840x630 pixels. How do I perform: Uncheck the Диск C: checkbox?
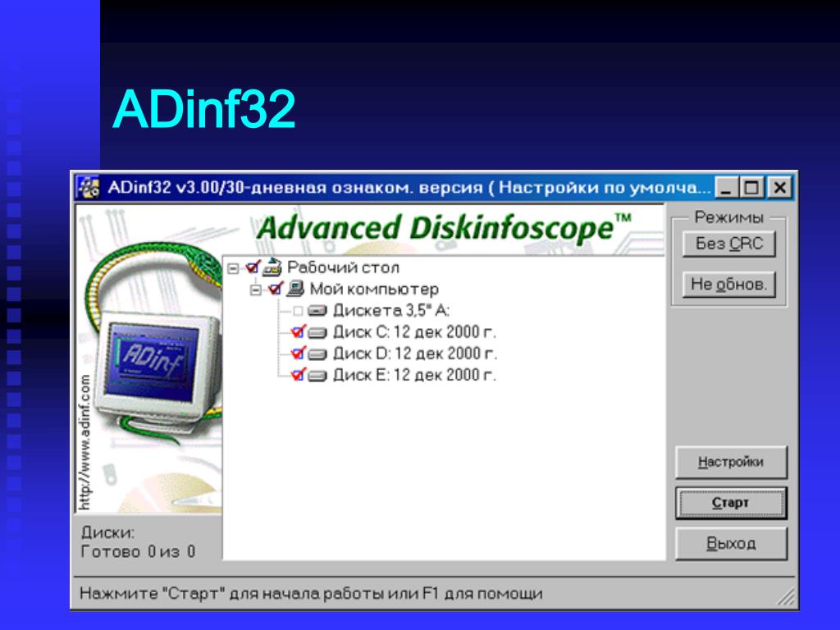(x=298, y=332)
